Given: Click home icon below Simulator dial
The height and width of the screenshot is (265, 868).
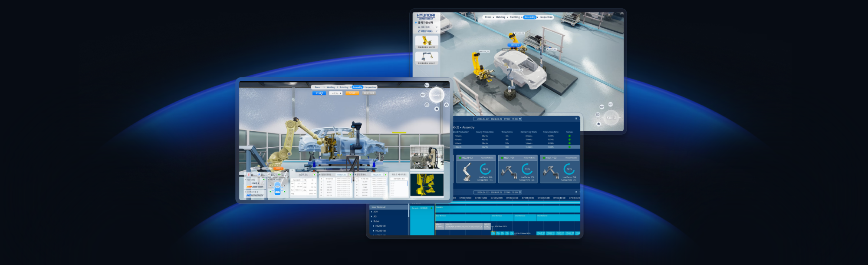Looking at the screenshot, I should point(437,109).
